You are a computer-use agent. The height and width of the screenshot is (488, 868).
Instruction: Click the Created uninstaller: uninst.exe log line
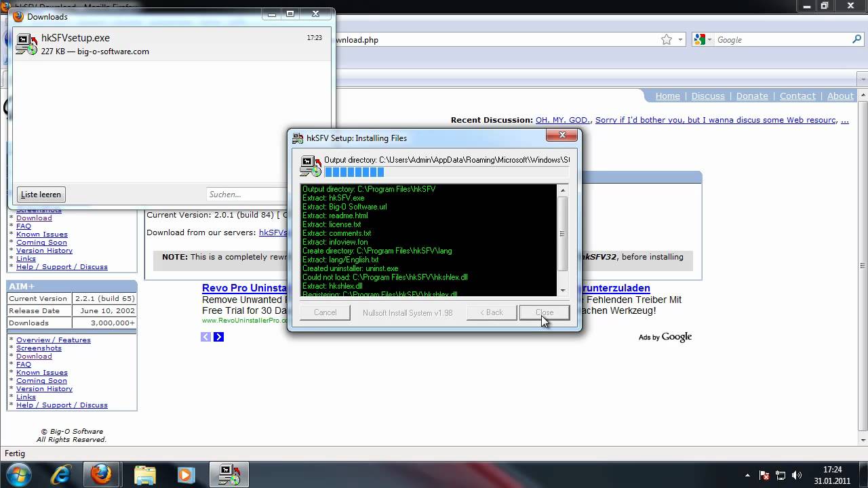coord(351,268)
